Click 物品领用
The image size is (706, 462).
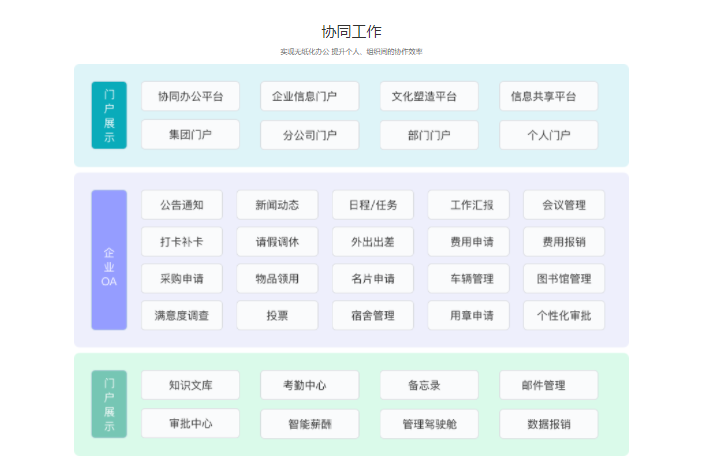[x=277, y=279]
